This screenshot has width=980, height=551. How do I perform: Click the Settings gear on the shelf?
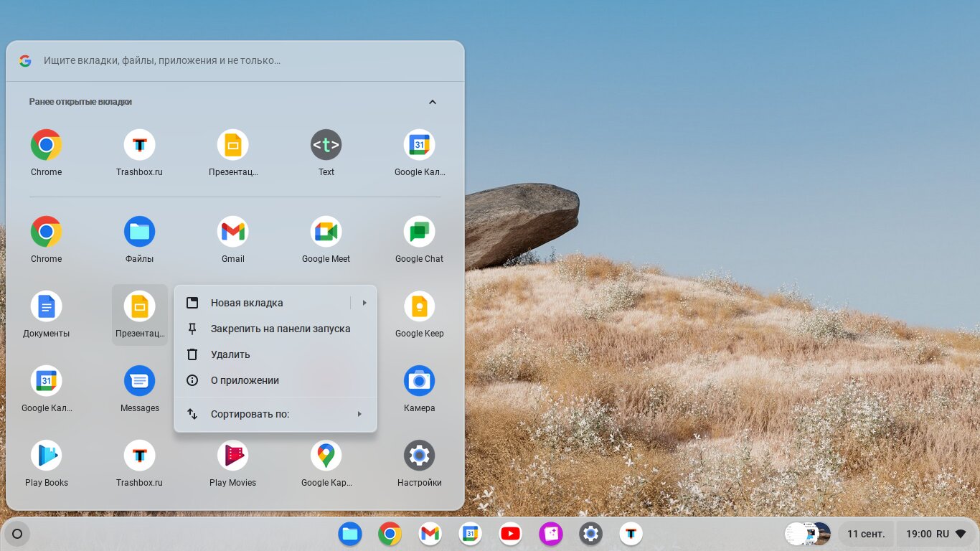point(591,534)
